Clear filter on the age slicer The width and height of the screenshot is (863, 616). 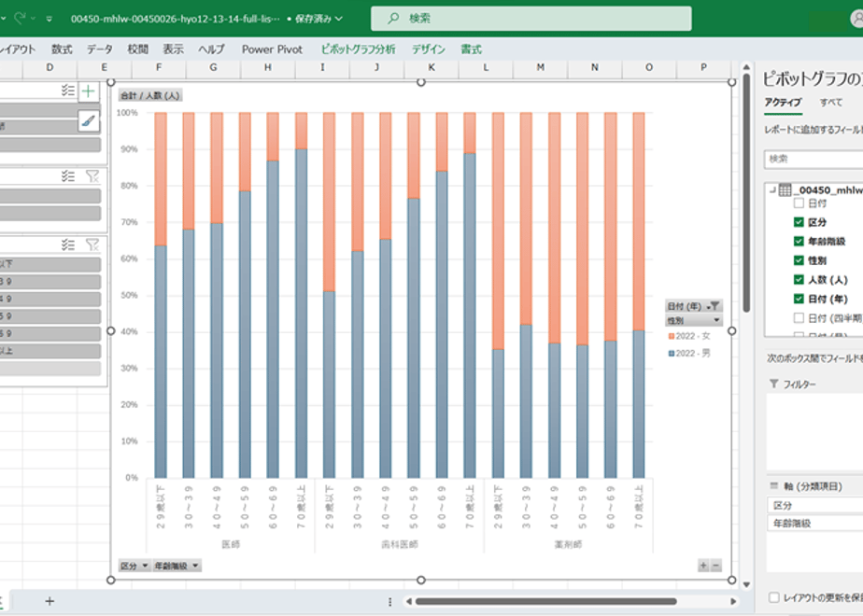pyautogui.click(x=92, y=245)
